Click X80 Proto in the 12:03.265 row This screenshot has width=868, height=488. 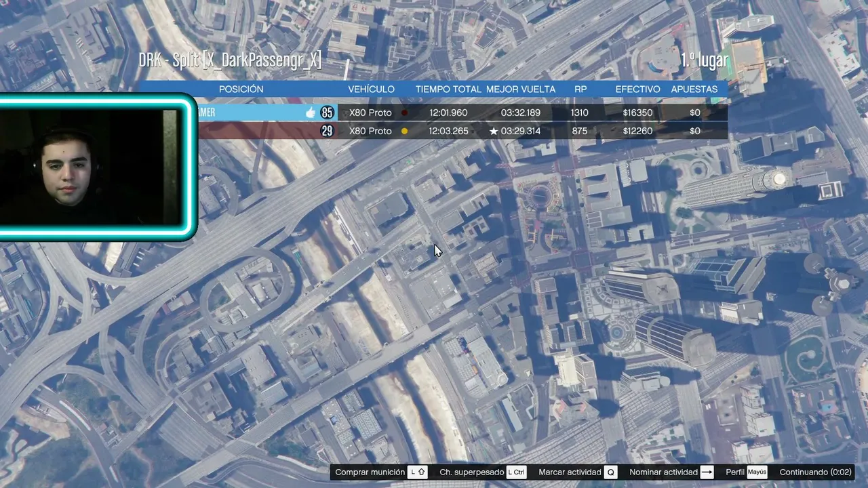coord(370,131)
